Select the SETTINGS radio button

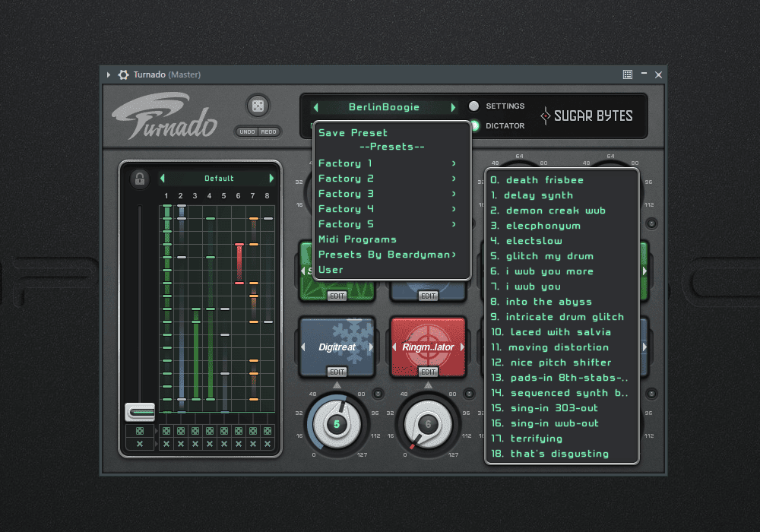[x=473, y=106]
